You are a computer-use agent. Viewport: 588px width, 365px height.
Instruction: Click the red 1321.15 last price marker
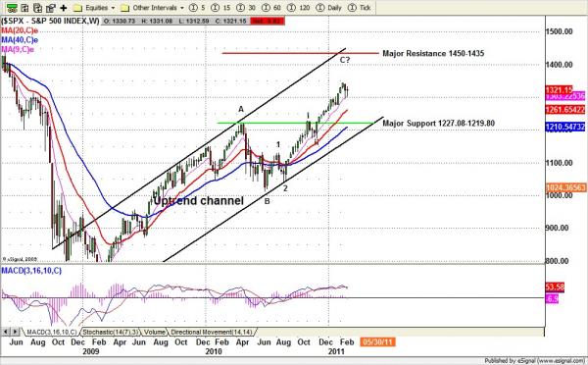[x=560, y=89]
